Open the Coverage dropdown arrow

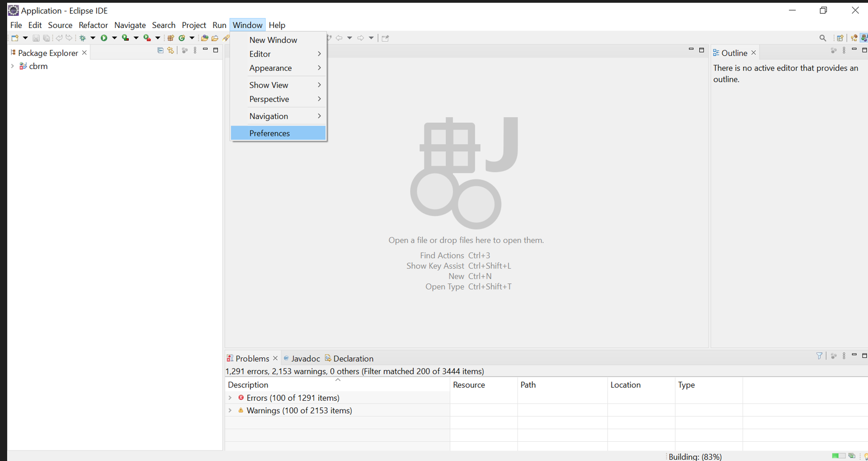(136, 38)
